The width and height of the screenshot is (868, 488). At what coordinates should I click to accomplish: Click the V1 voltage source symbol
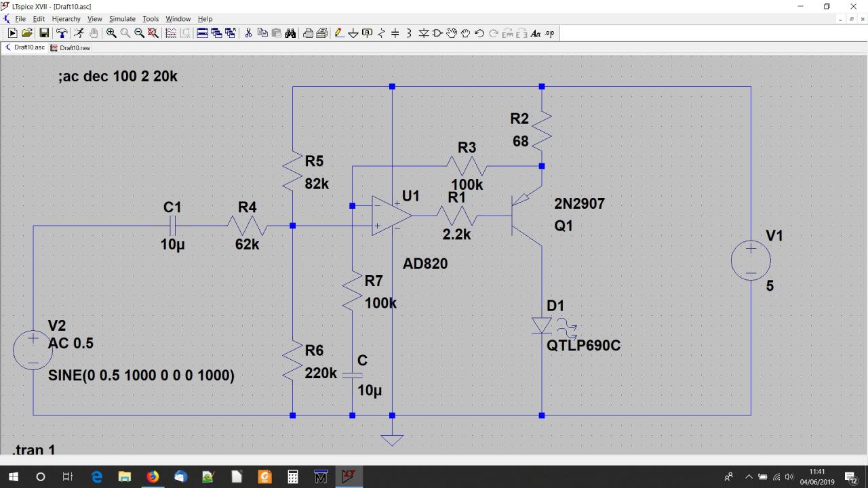click(x=751, y=261)
